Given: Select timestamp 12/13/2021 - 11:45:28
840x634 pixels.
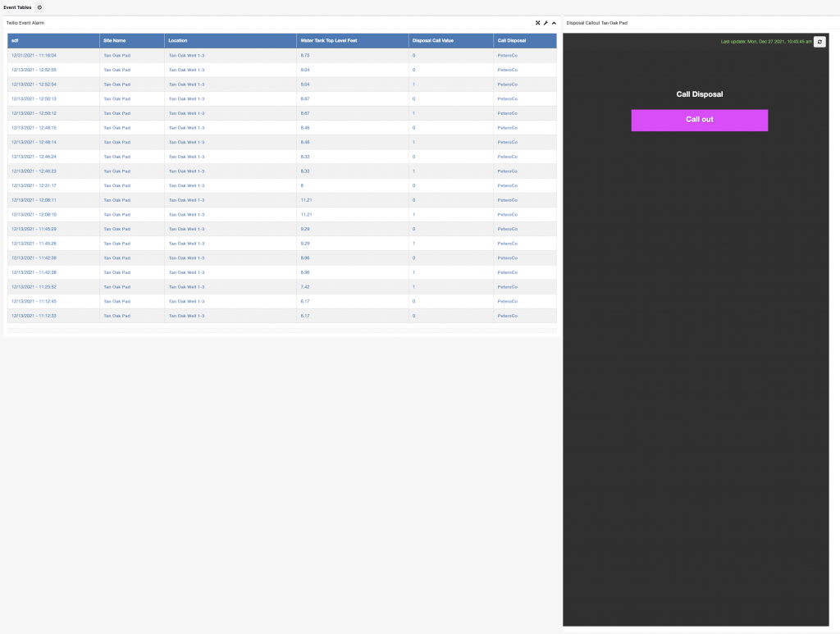Looking at the screenshot, I should (34, 244).
